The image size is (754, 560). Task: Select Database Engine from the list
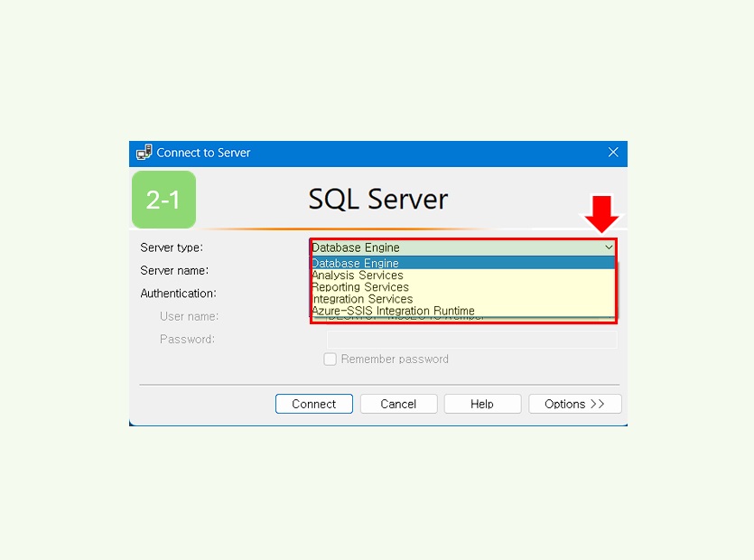point(463,263)
